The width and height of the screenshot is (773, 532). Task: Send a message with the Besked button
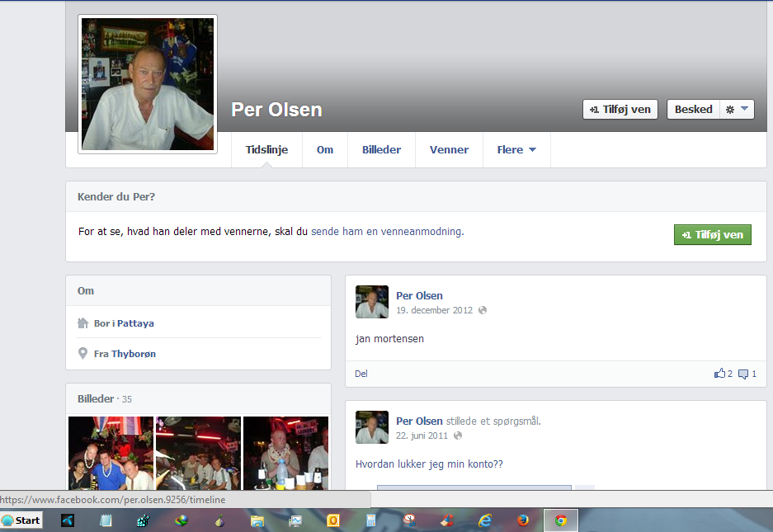(x=693, y=110)
